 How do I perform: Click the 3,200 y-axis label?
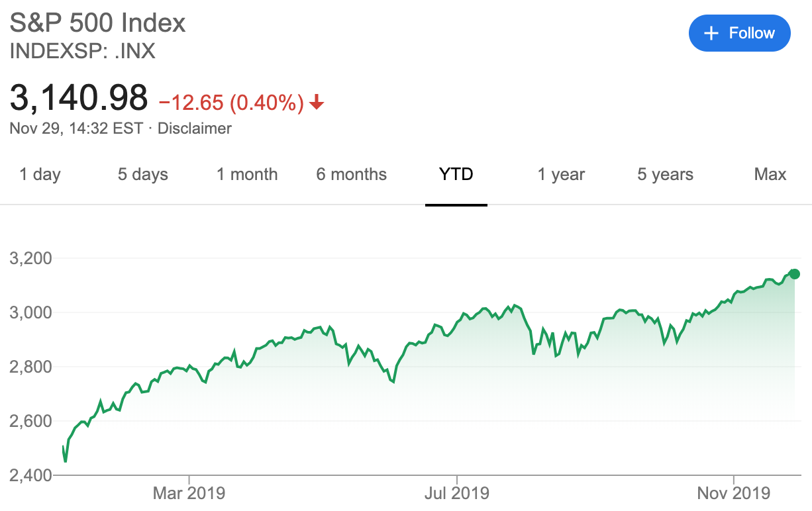30,257
